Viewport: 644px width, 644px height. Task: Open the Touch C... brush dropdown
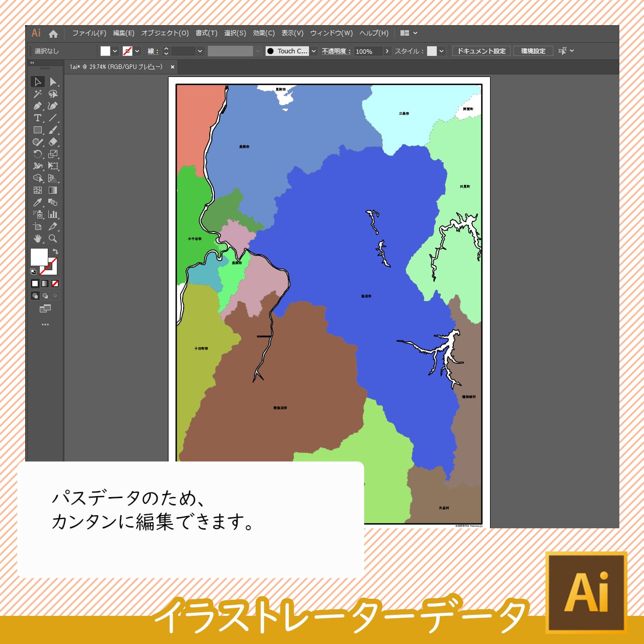(313, 51)
